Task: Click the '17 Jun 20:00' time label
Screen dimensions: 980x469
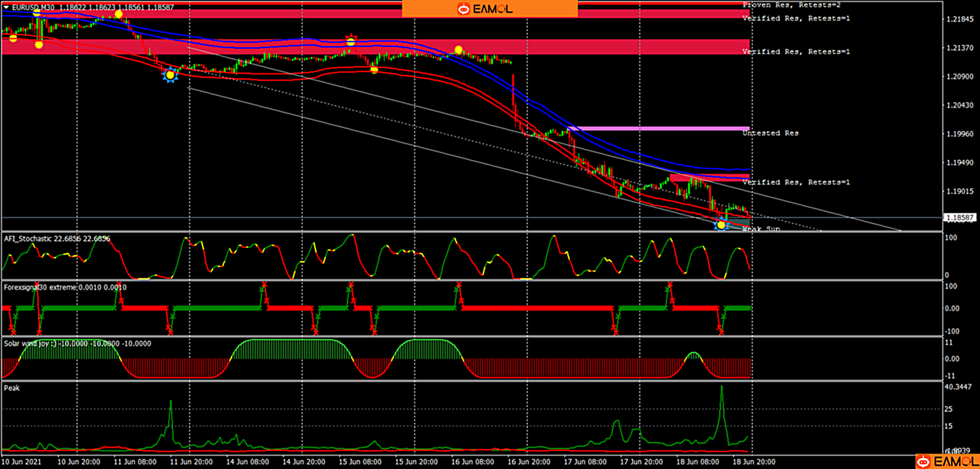Action: tap(641, 462)
